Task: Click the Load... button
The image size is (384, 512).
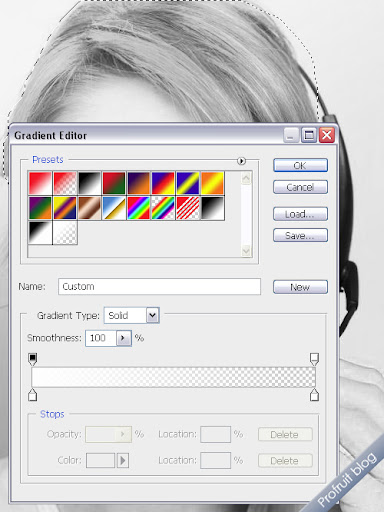Action: click(300, 214)
